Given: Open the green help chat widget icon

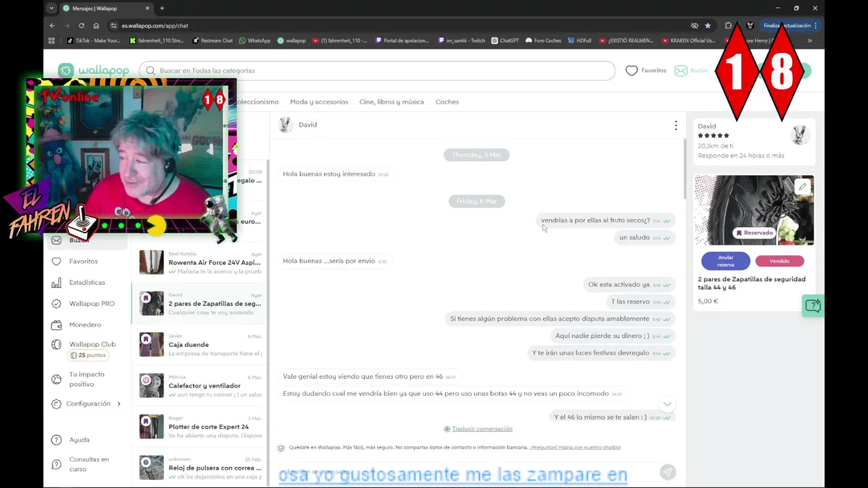Looking at the screenshot, I should (x=812, y=306).
